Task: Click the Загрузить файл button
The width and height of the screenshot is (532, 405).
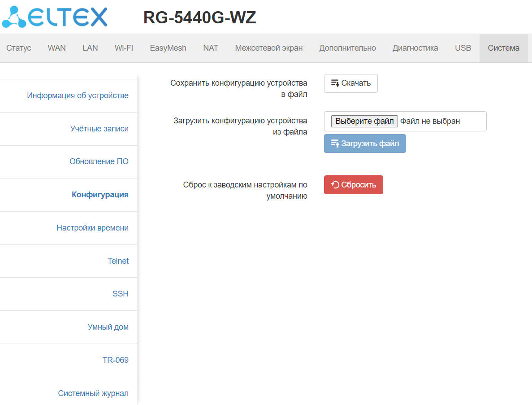Action: (x=365, y=144)
